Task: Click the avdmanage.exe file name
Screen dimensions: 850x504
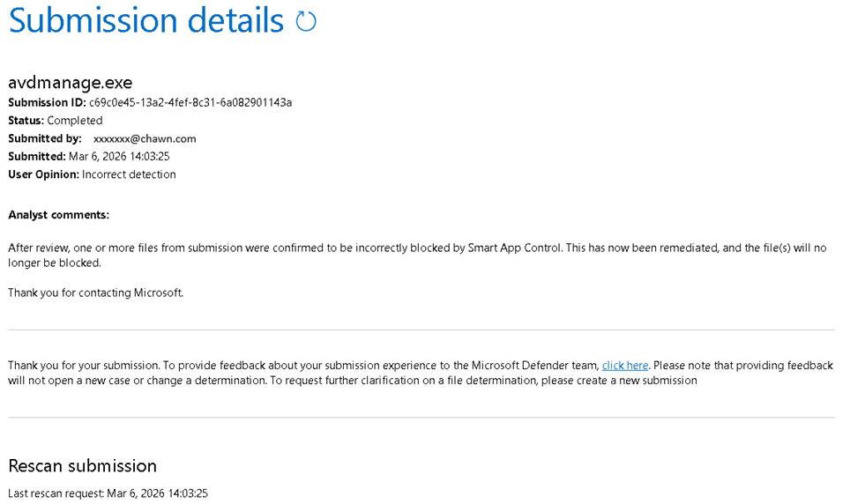Action: point(70,83)
